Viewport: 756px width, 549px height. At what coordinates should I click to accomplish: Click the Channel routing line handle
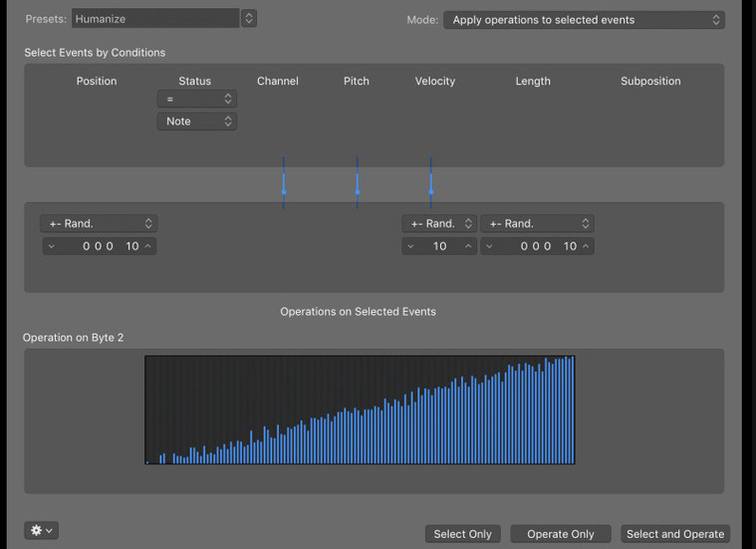[284, 191]
